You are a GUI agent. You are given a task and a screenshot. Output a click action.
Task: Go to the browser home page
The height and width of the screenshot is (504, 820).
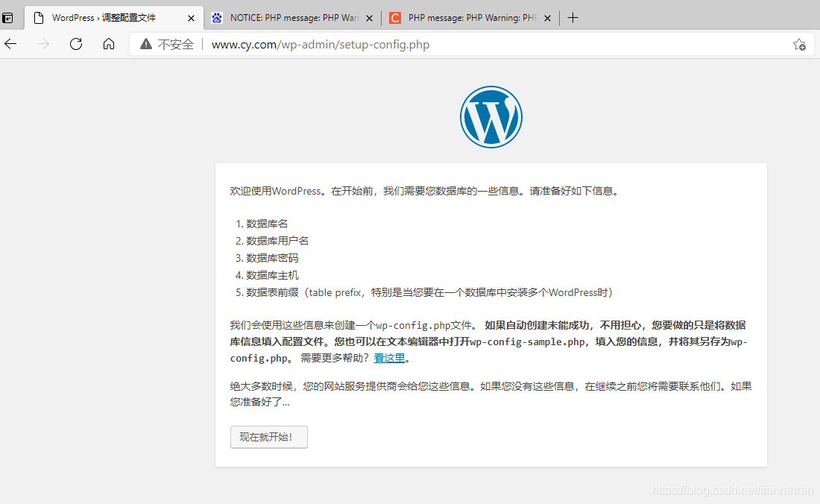click(109, 44)
